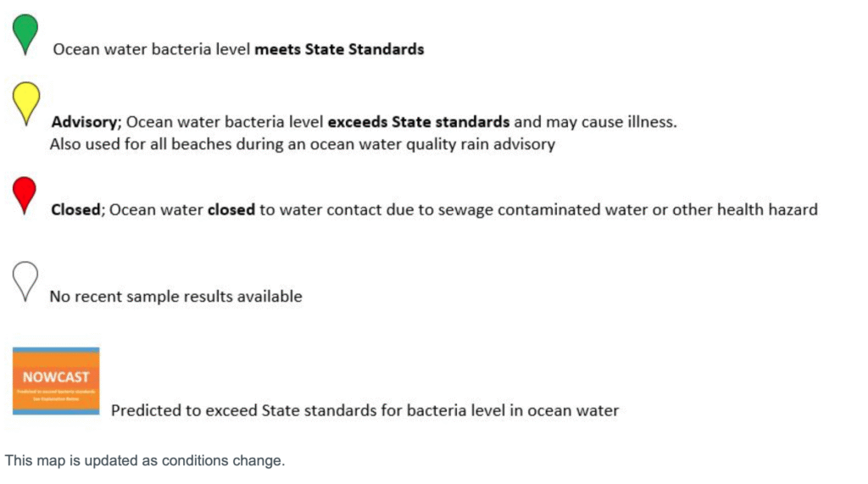The height and width of the screenshot is (484, 868).
Task: Click the red closed pin icon
Action: point(25,192)
